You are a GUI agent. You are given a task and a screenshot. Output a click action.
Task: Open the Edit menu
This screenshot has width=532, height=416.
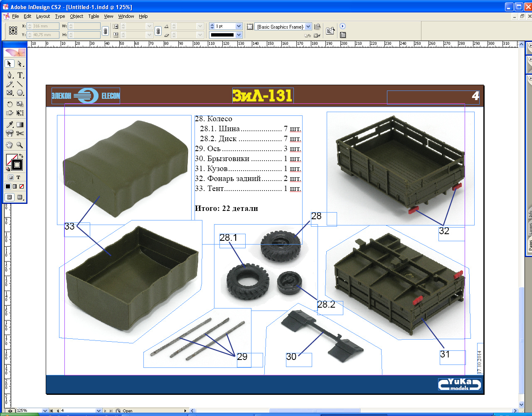[x=27, y=16]
